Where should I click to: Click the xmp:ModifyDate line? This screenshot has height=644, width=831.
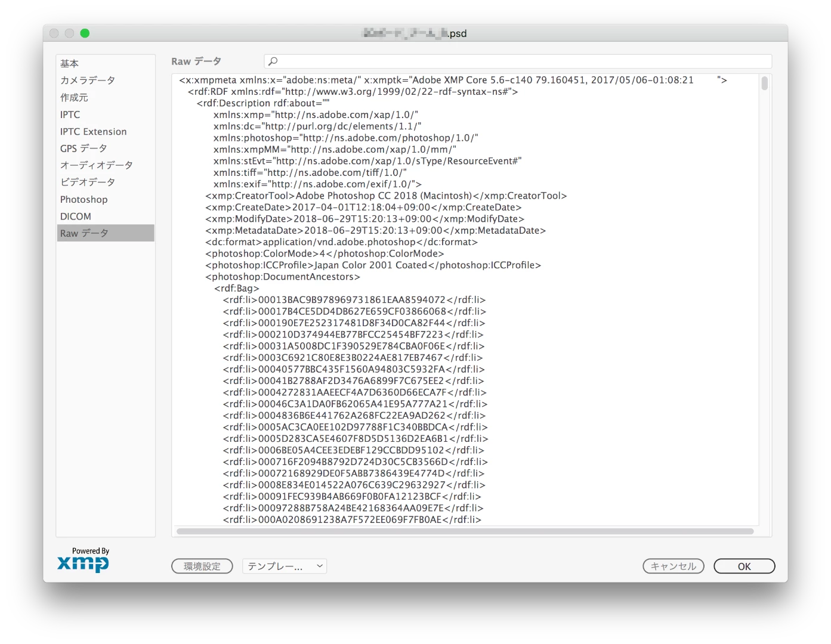click(365, 219)
